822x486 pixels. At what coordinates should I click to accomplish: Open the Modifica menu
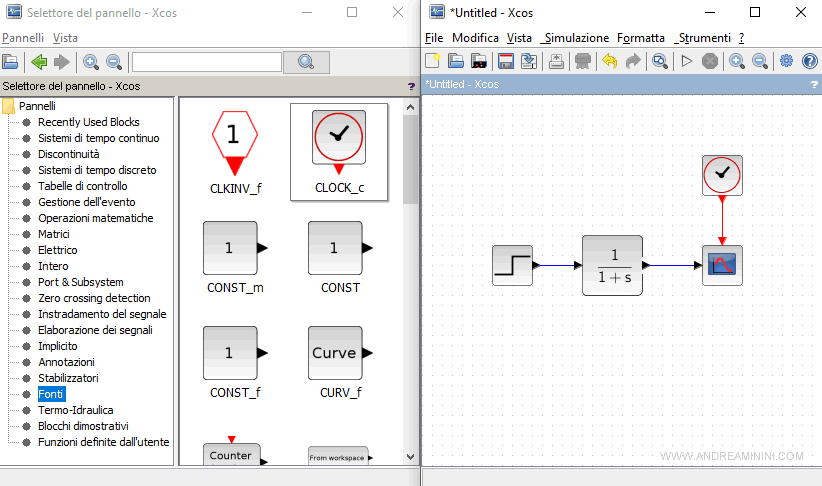pos(475,38)
